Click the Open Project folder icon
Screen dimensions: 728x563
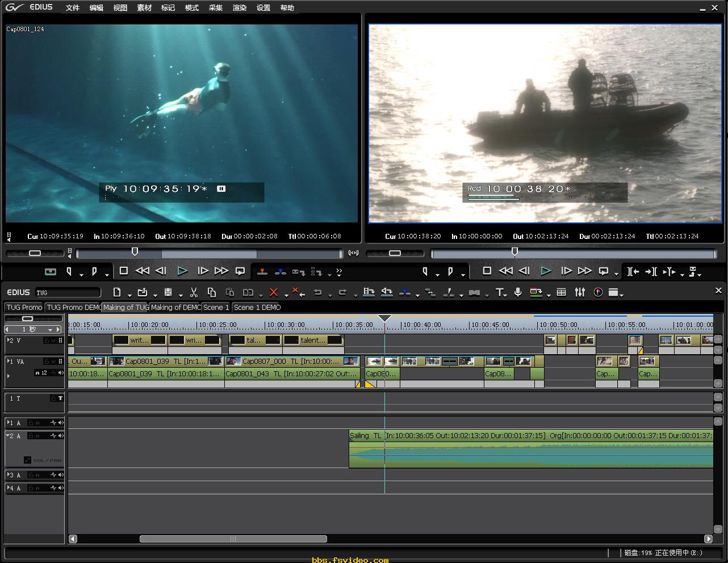[x=143, y=292]
